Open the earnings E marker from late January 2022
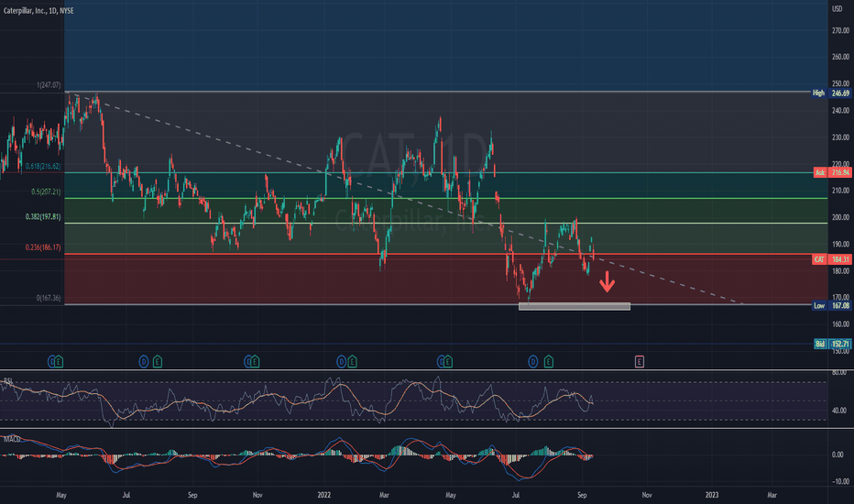Viewport: 854px width, 504px height. click(353, 361)
